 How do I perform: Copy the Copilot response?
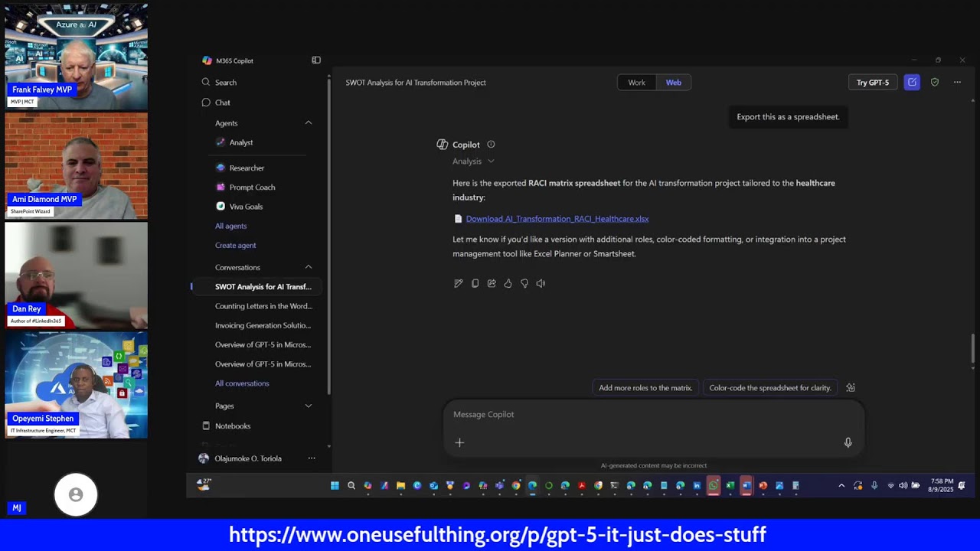[x=475, y=283]
